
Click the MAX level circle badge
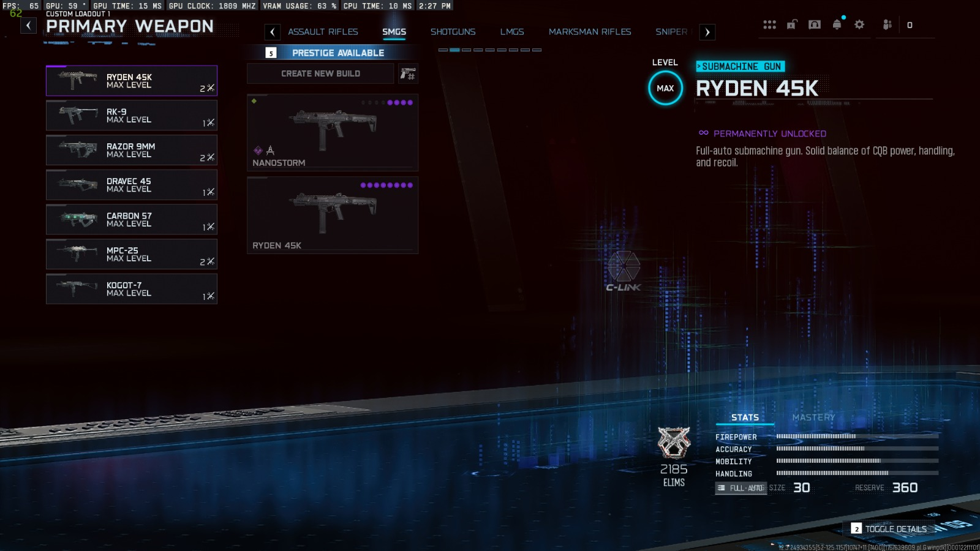(665, 88)
